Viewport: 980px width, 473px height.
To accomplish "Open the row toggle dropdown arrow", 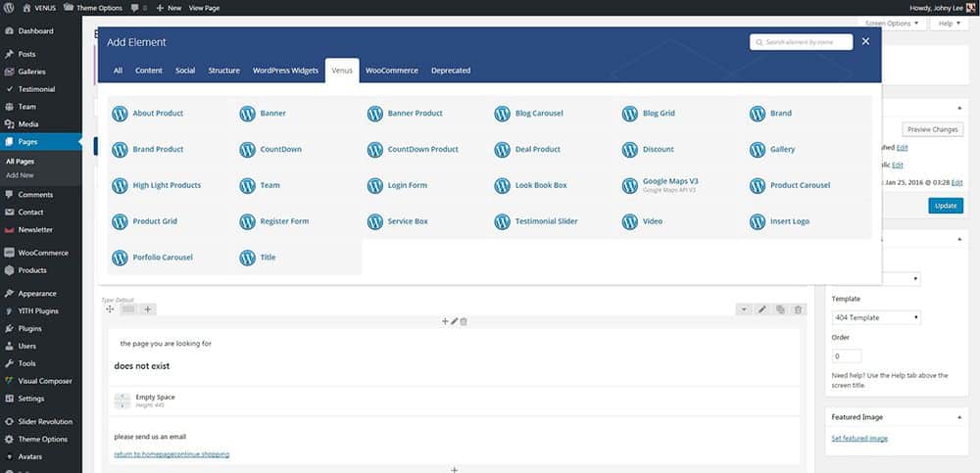I will click(744, 309).
